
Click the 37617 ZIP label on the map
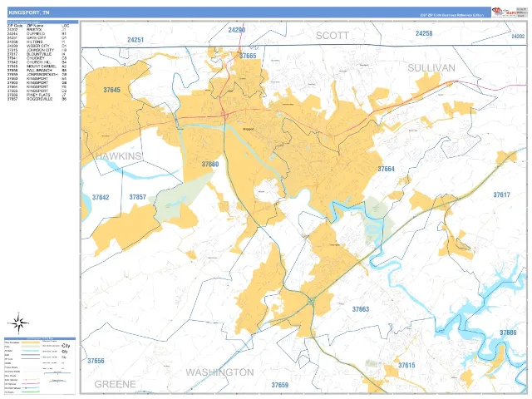(x=502, y=195)
